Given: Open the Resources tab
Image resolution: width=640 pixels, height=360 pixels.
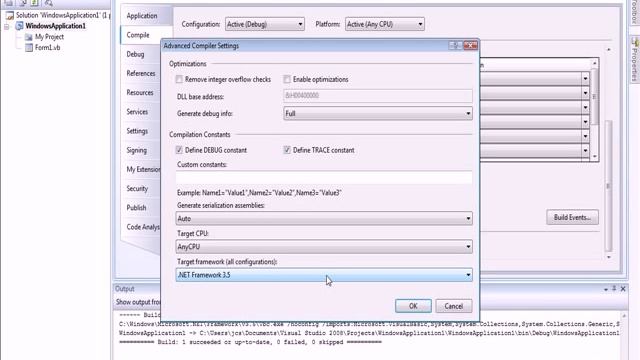Looking at the screenshot, I should (140, 93).
